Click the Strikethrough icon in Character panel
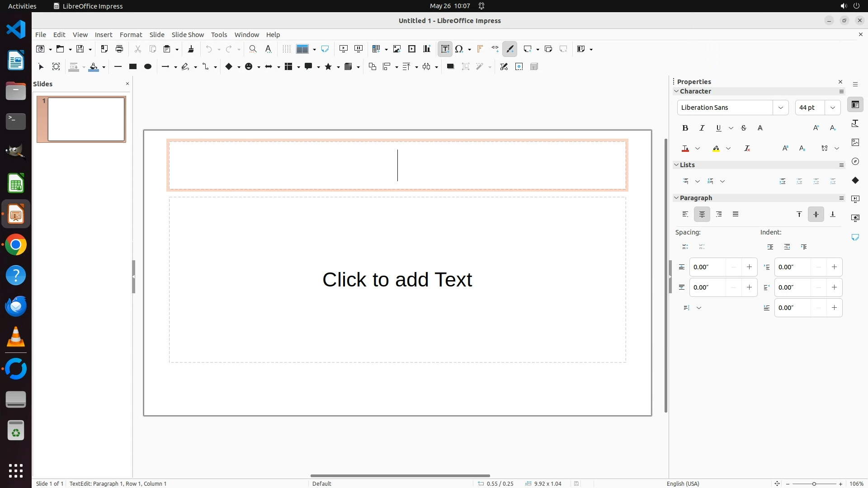868x488 pixels. (744, 128)
